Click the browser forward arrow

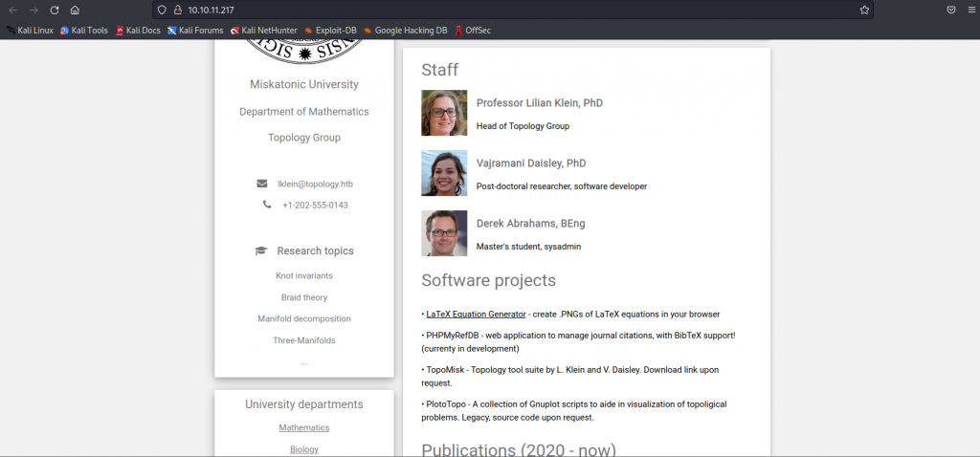33,10
